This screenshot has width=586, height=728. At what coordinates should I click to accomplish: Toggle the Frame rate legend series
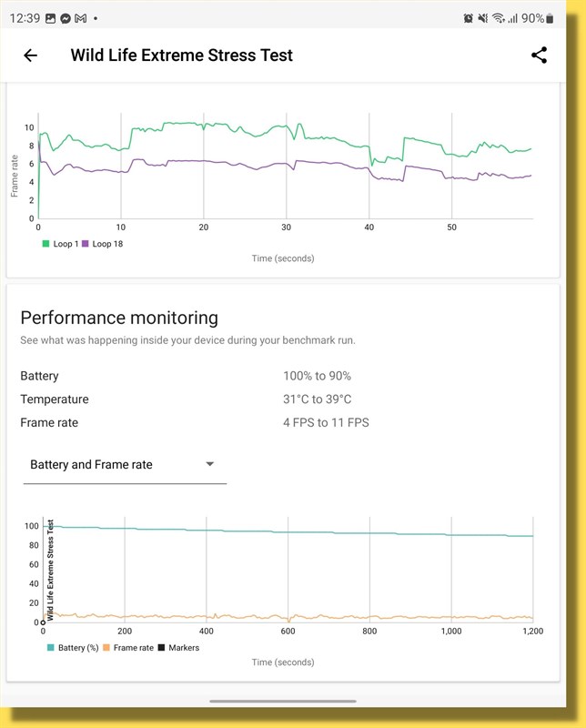pos(127,648)
